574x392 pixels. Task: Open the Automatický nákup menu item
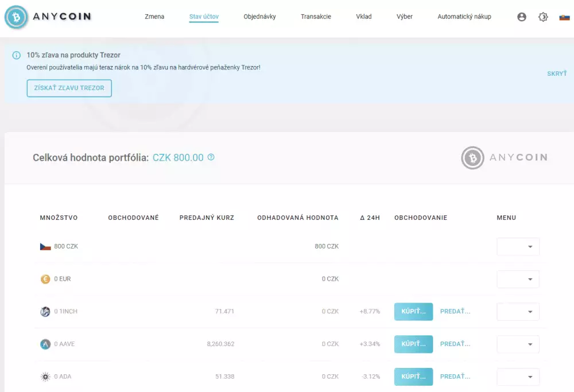[x=465, y=17]
